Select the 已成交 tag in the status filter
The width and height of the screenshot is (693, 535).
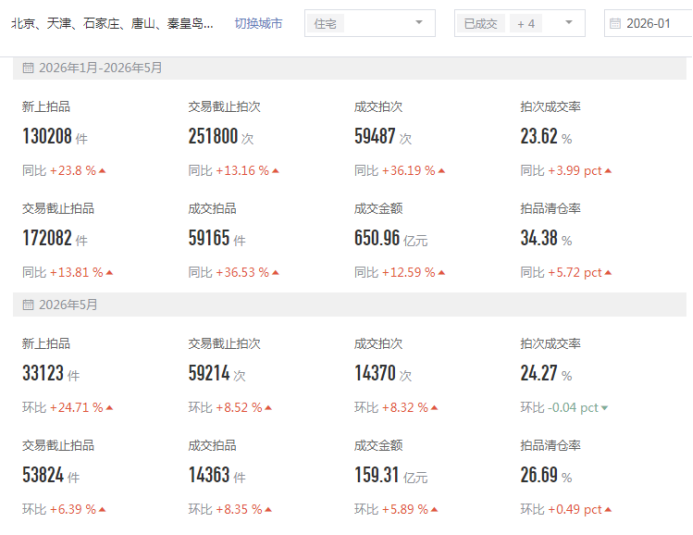480,23
